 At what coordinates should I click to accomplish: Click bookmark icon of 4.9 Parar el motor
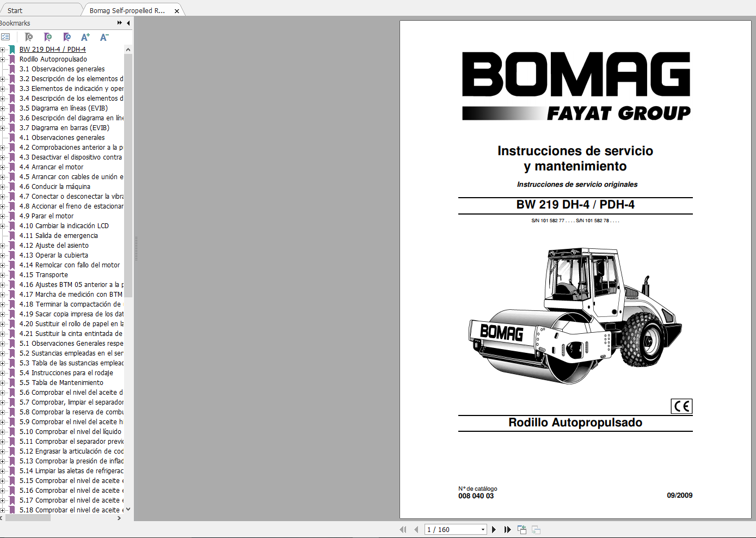click(12, 216)
